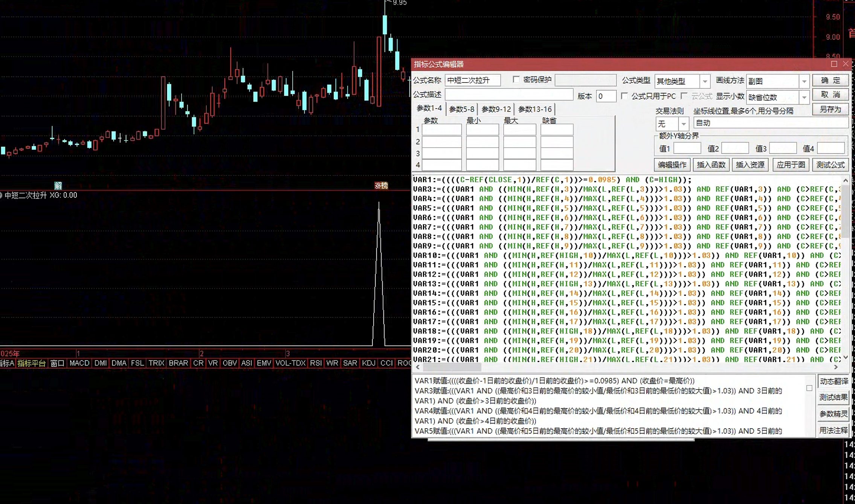The height and width of the screenshot is (504, 855).
Task: Select the TRIX indicator tab
Action: coord(156,363)
